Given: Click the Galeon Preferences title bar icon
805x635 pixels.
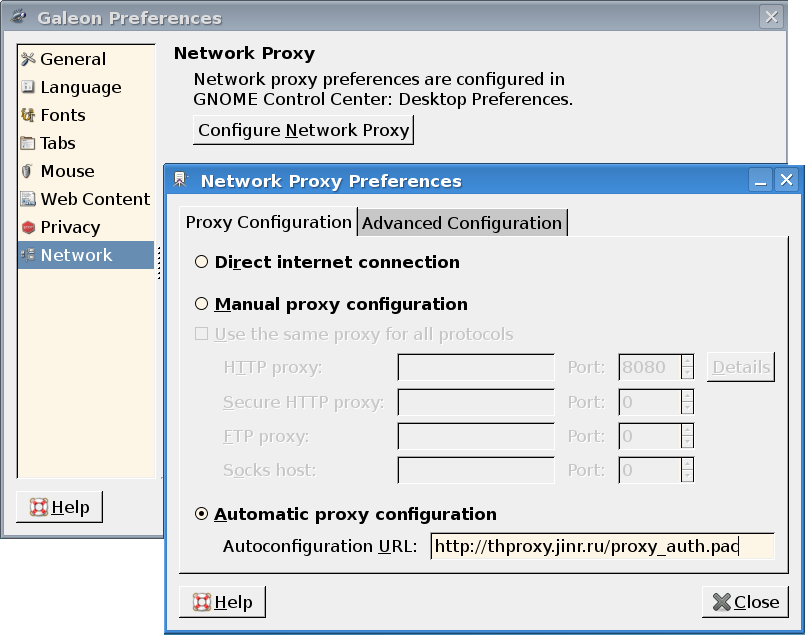Looking at the screenshot, I should [18, 16].
